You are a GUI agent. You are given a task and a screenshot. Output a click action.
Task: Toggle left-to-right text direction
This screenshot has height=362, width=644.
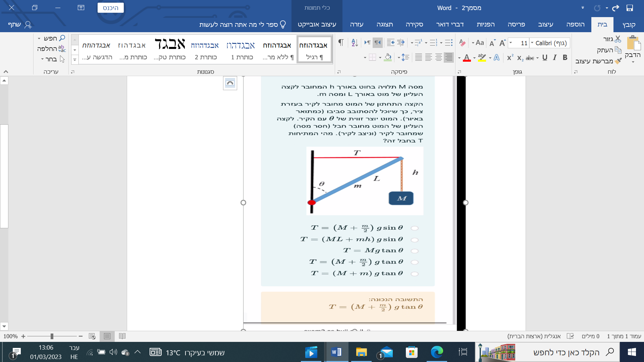(x=368, y=43)
